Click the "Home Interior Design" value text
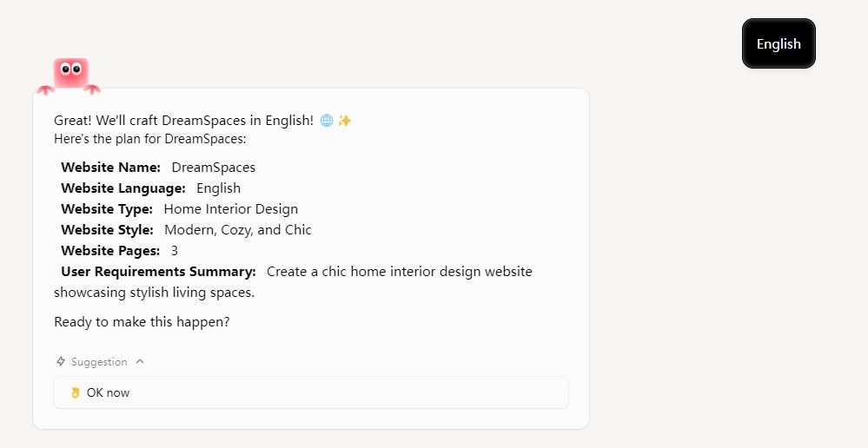This screenshot has width=868, height=448. coord(230,208)
